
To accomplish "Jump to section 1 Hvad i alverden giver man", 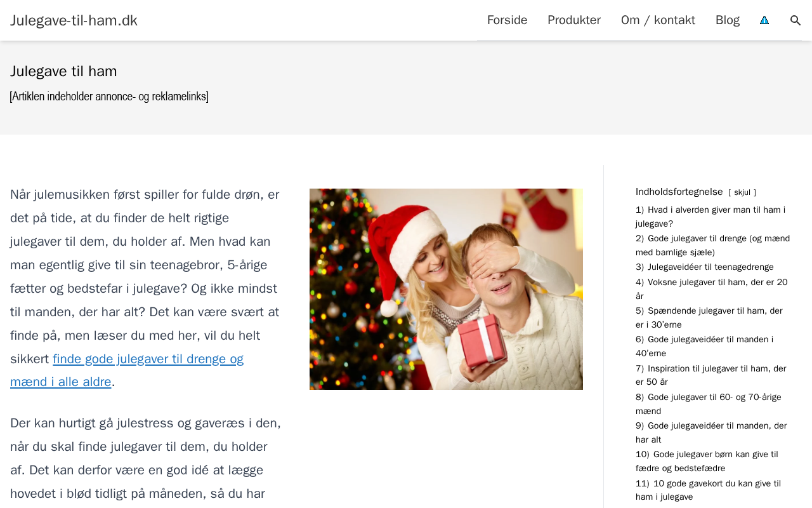I will [x=710, y=217].
